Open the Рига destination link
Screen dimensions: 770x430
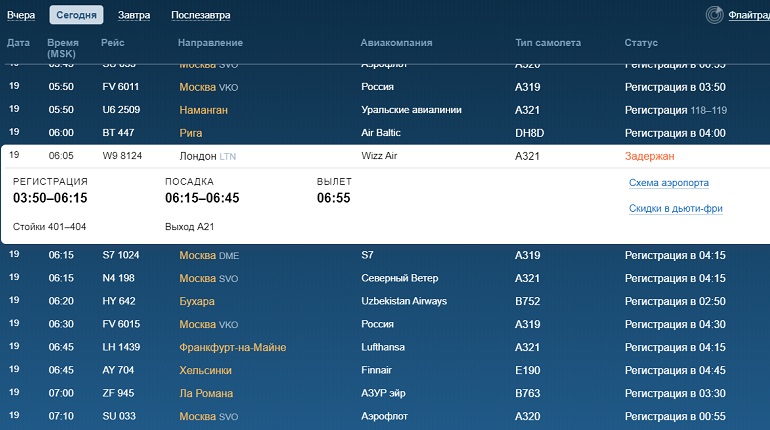click(191, 133)
